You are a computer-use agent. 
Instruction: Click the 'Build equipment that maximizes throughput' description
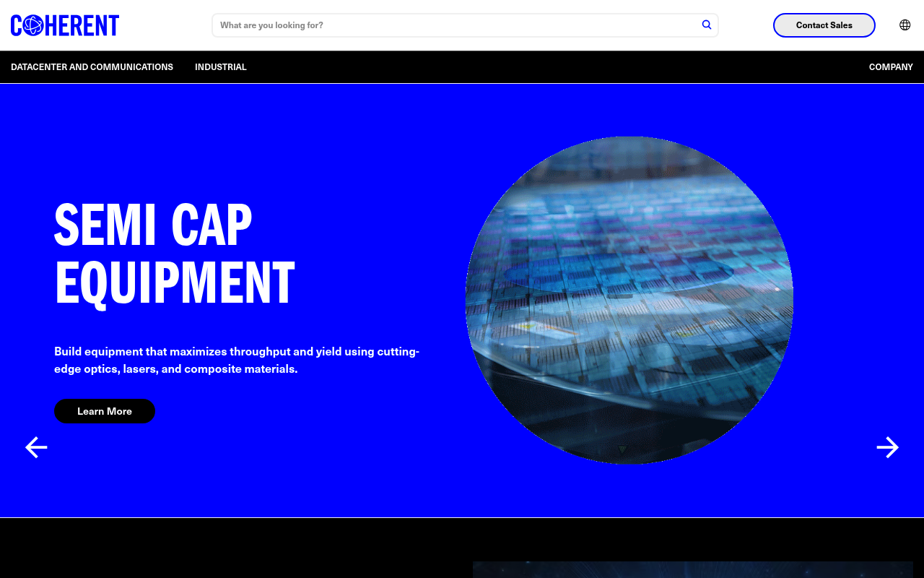[x=237, y=360]
